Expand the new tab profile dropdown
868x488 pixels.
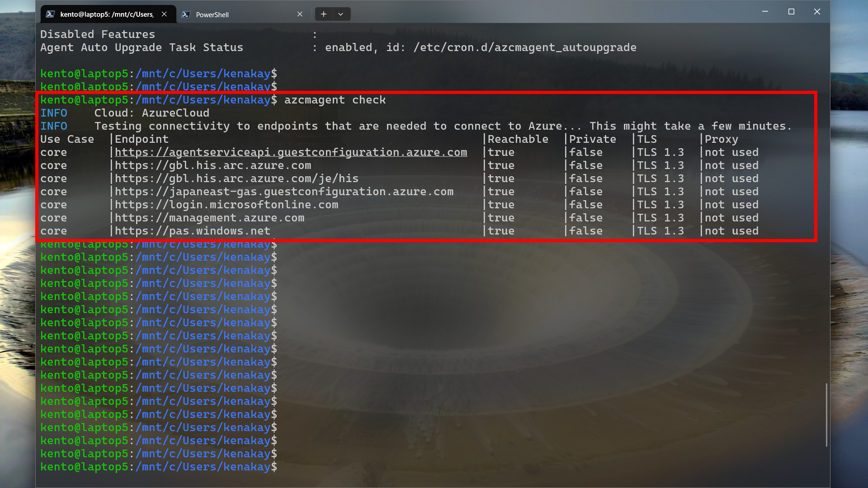341,14
